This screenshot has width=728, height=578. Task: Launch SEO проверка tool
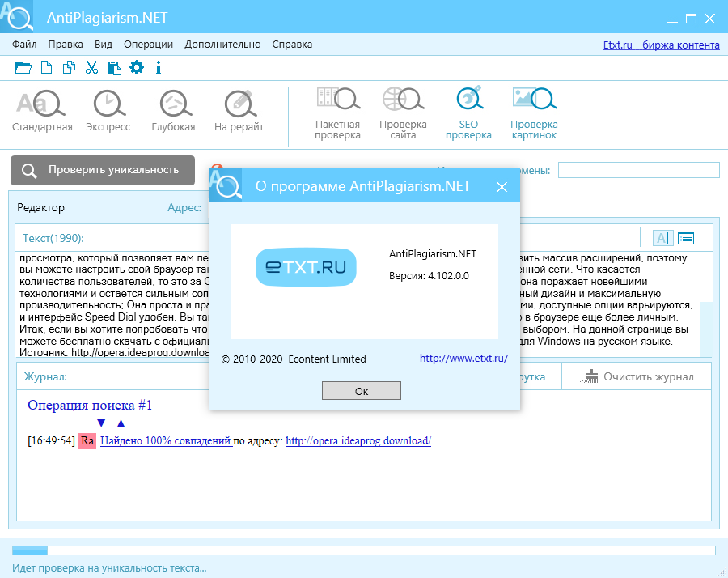point(468,113)
